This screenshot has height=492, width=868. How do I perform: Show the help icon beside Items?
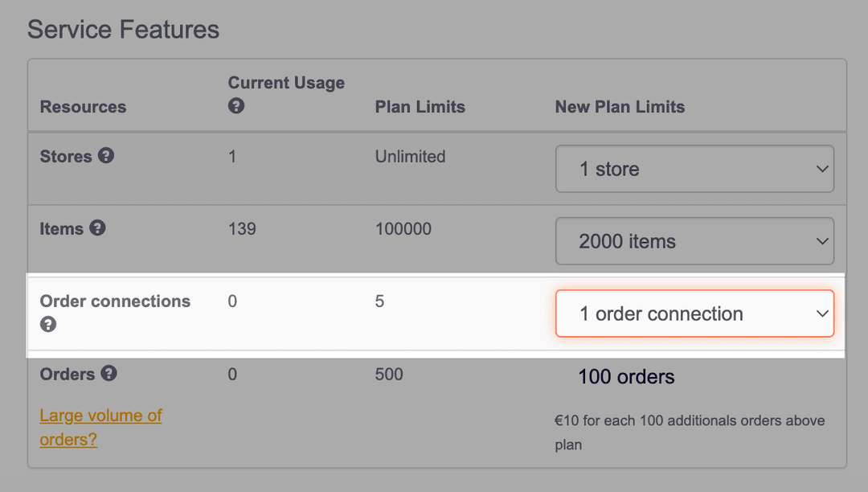point(97,228)
